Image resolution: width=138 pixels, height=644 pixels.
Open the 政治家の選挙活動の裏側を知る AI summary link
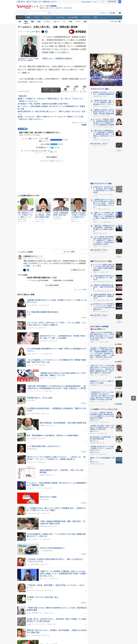click(39, 277)
